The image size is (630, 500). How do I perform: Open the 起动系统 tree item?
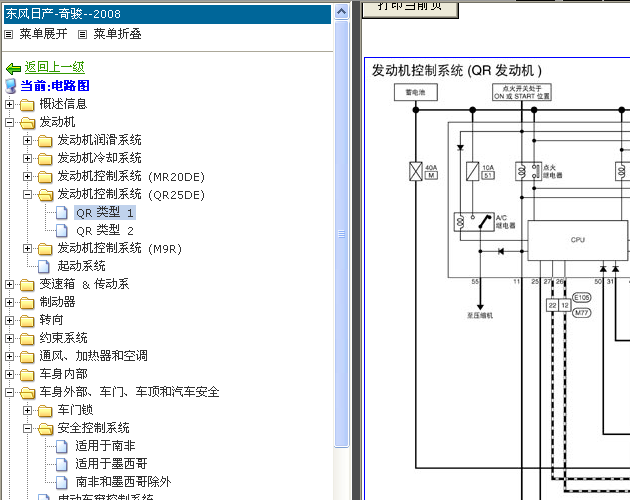tap(81, 266)
